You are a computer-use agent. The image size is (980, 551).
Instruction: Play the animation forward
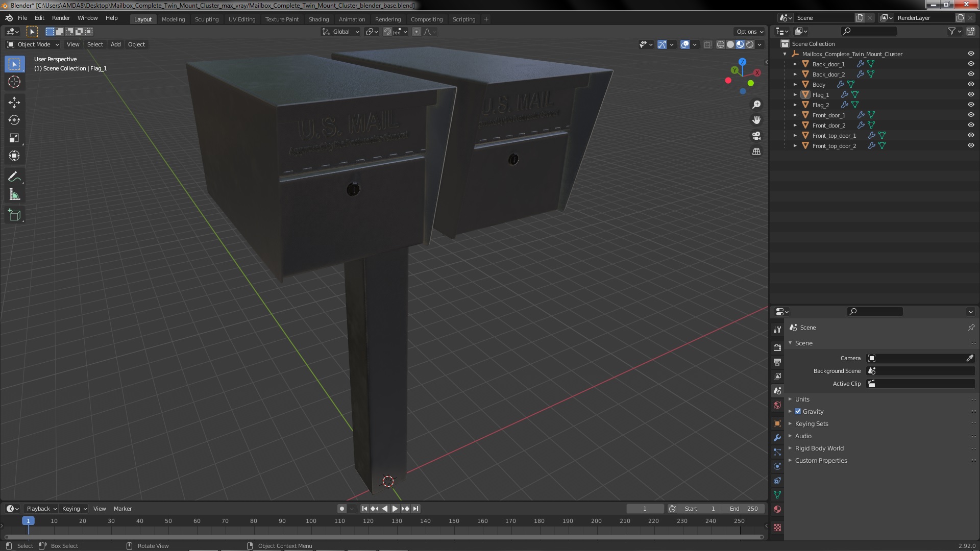395,509
